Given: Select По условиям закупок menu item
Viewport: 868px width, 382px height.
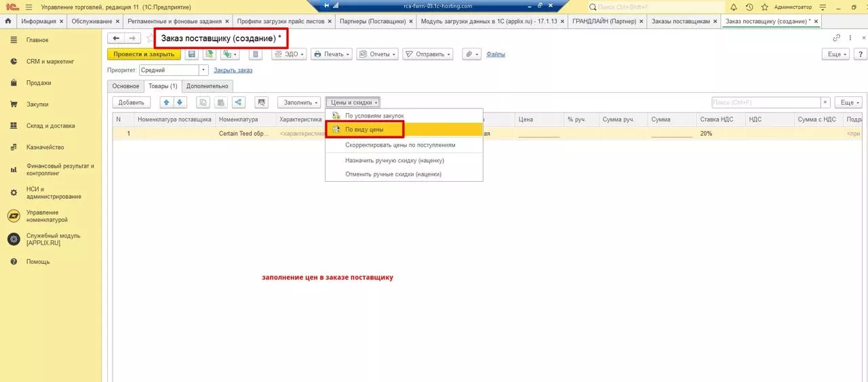Looking at the screenshot, I should tap(404, 116).
